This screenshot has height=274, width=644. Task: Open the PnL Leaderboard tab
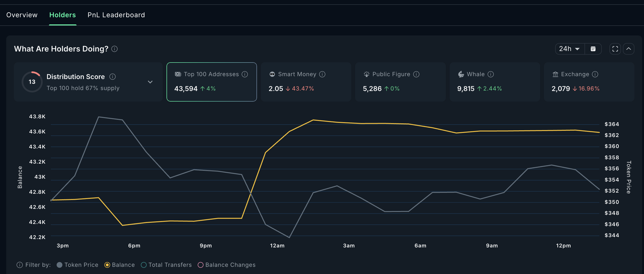116,15
